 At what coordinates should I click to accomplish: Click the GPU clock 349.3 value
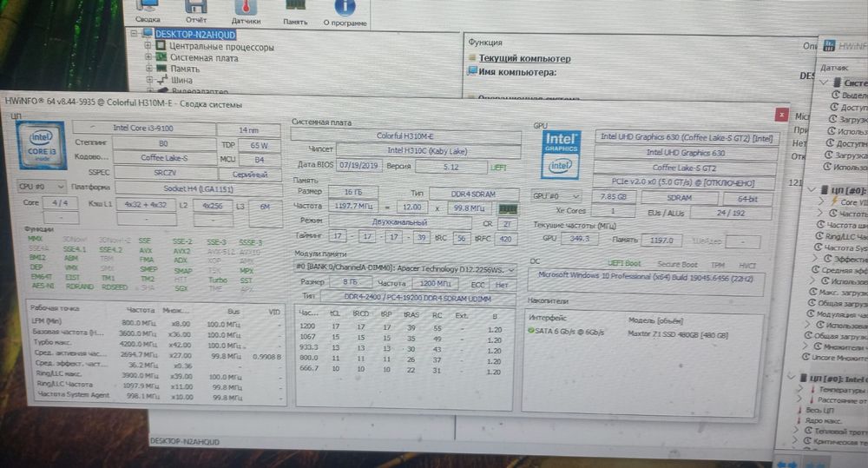[580, 239]
